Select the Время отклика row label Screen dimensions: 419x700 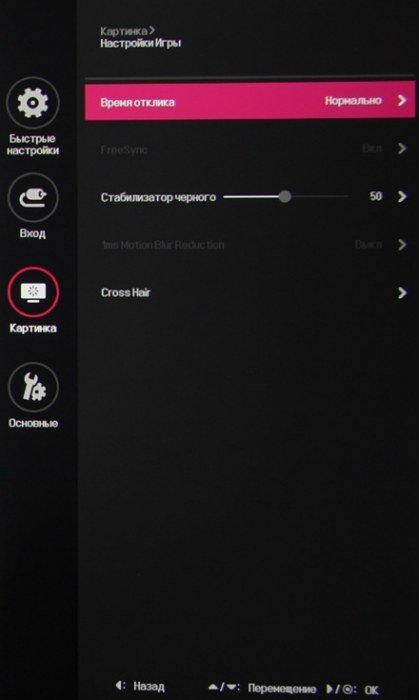coord(137,102)
